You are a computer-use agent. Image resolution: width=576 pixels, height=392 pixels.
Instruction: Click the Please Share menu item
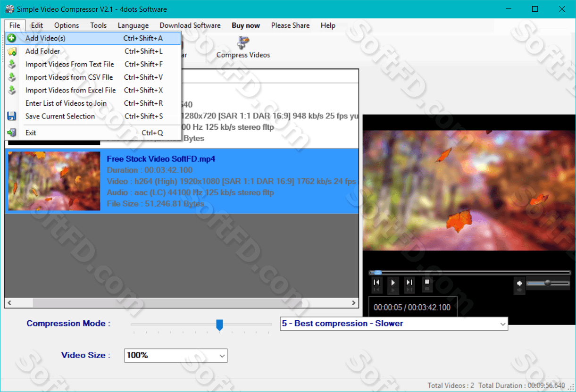pyautogui.click(x=291, y=25)
